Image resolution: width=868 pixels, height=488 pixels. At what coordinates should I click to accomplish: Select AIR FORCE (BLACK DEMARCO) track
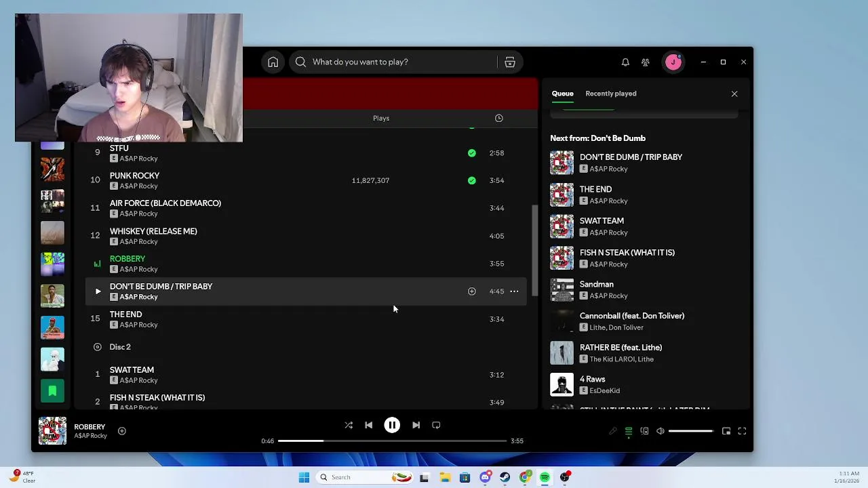click(x=306, y=209)
